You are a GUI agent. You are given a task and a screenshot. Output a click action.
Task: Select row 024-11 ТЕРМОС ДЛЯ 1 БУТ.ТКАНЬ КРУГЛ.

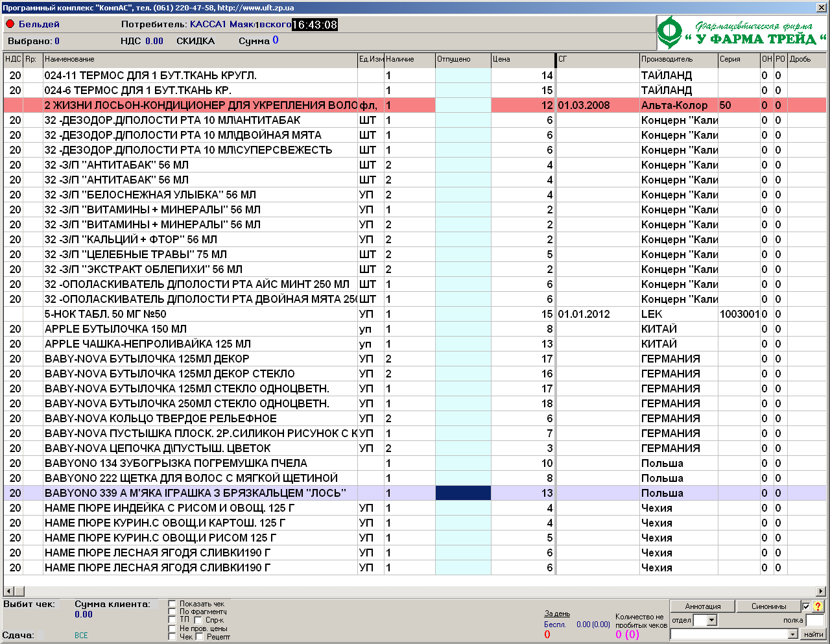pyautogui.click(x=415, y=75)
